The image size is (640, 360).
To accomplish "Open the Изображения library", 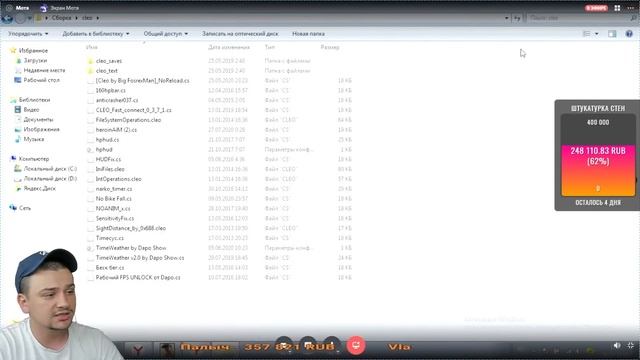I will coord(42,129).
